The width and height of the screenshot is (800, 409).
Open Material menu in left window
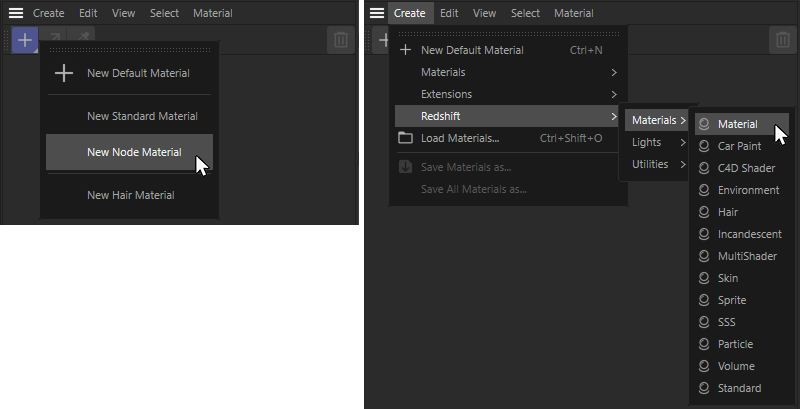coord(213,13)
